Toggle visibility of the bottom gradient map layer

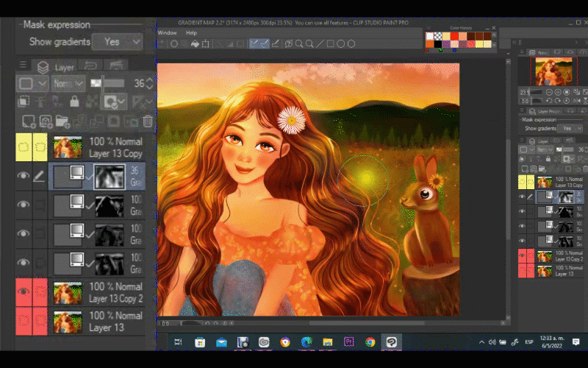point(23,263)
